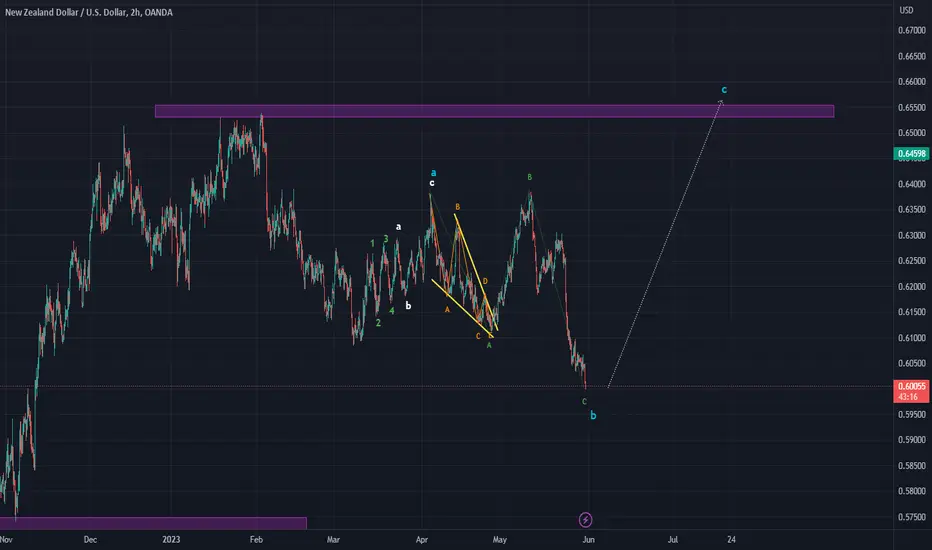Click the green 0.64598 price tag
Viewport: 932px width, 550px height.
911,154
